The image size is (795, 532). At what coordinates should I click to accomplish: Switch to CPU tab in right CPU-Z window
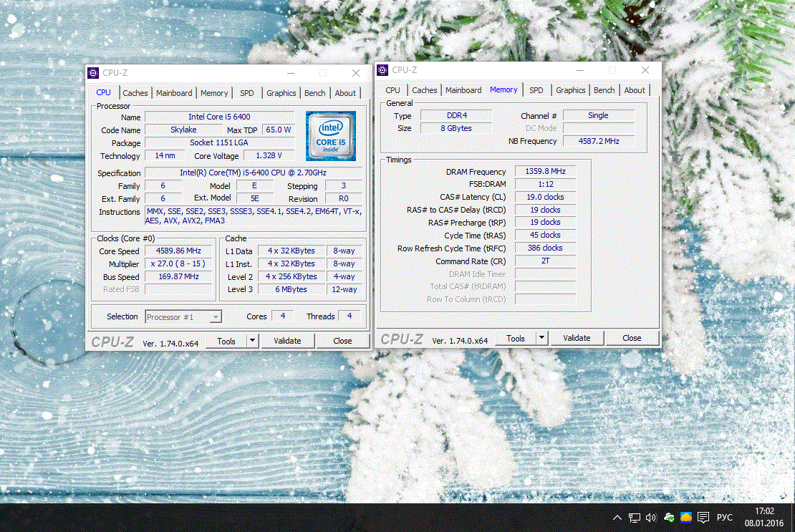(x=393, y=90)
